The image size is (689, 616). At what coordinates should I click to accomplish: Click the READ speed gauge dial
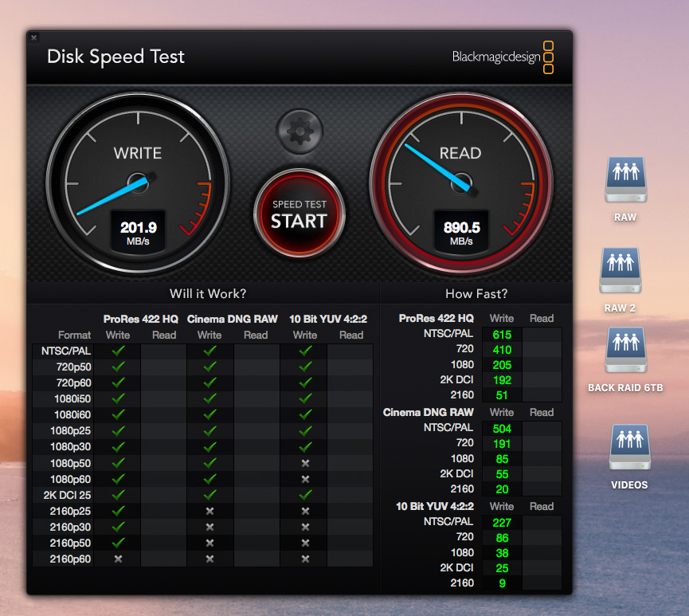[x=461, y=183]
